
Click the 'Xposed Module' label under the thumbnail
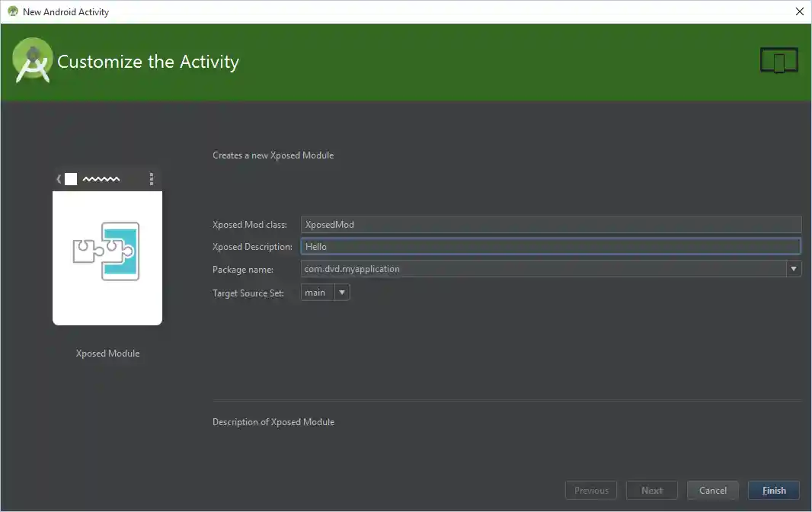click(x=107, y=354)
